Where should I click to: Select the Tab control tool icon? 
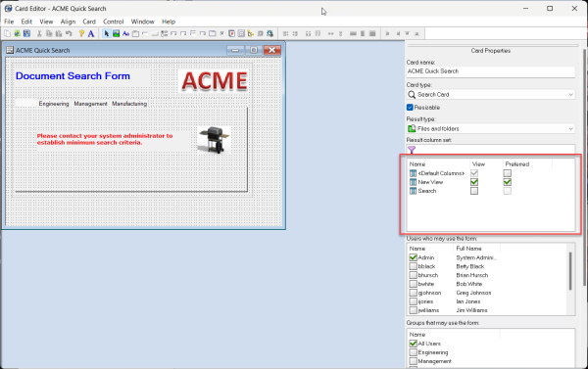213,33
